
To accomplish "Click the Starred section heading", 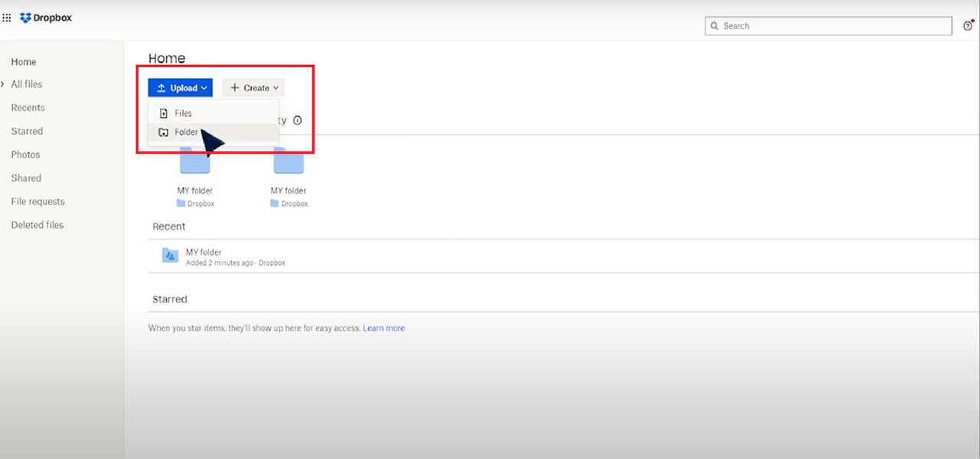I will tap(170, 299).
